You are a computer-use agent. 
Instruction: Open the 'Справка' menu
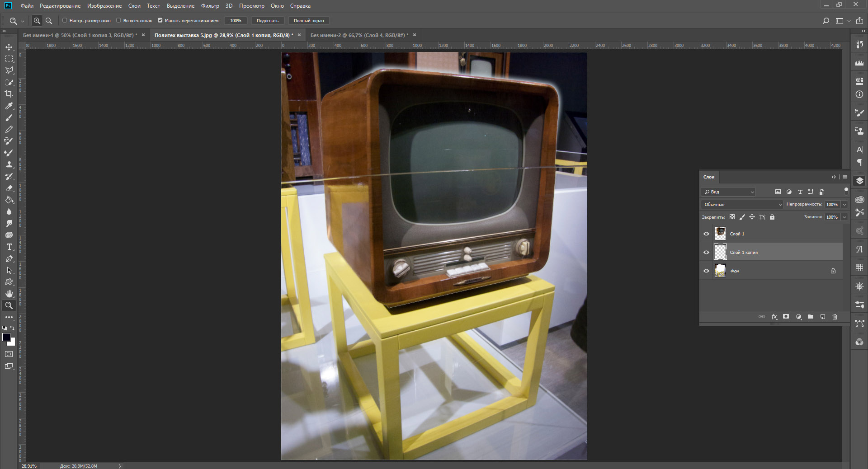(x=300, y=6)
